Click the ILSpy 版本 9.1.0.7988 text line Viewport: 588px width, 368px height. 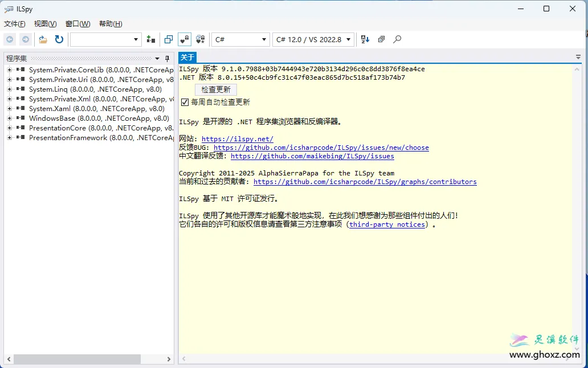click(302, 69)
